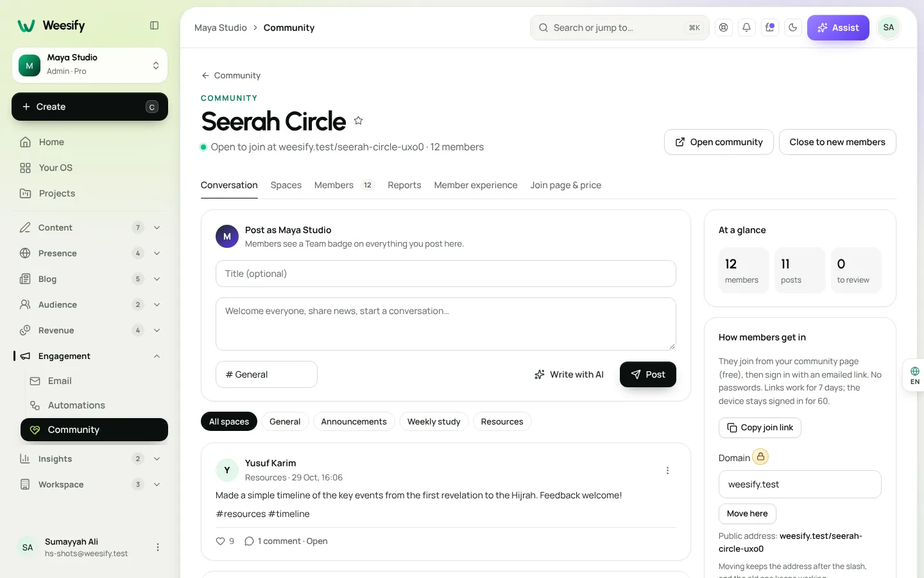Open comments on Yusuf Karim's post
The width and height of the screenshot is (924, 578).
286,541
